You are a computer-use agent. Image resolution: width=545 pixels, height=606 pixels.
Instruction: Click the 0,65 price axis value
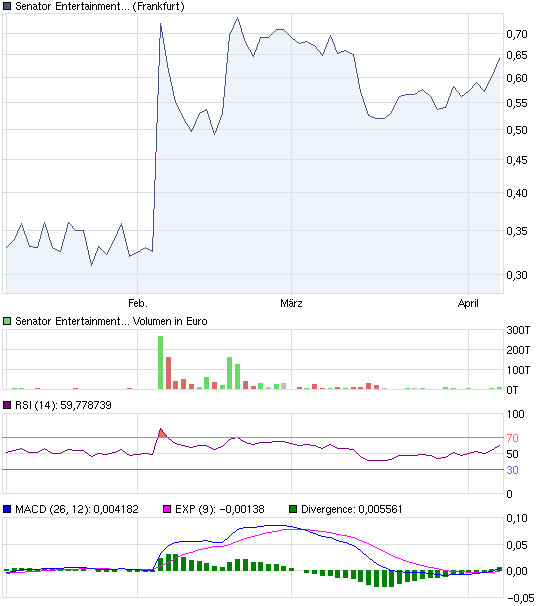517,55
